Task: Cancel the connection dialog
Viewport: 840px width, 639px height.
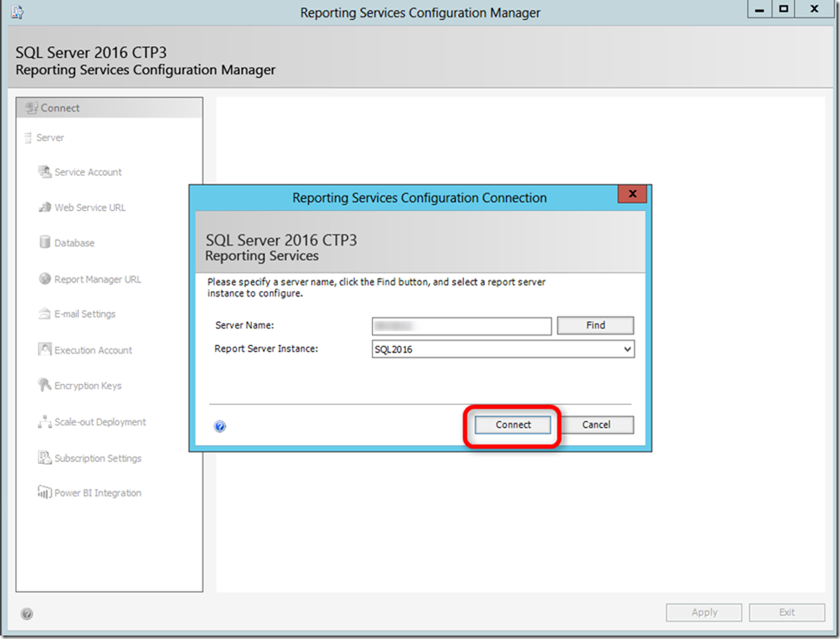Action: pyautogui.click(x=596, y=425)
